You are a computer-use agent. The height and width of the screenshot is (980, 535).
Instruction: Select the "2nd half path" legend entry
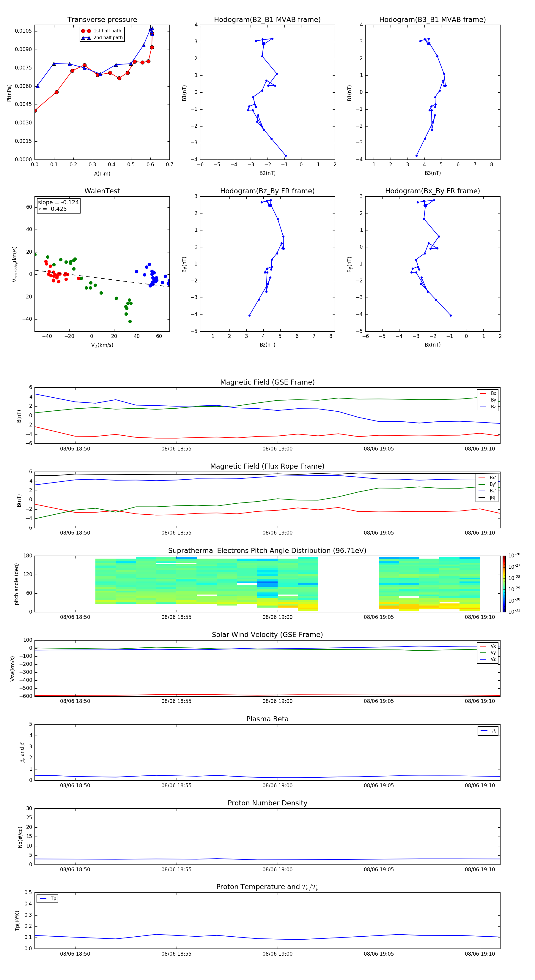tap(102, 38)
